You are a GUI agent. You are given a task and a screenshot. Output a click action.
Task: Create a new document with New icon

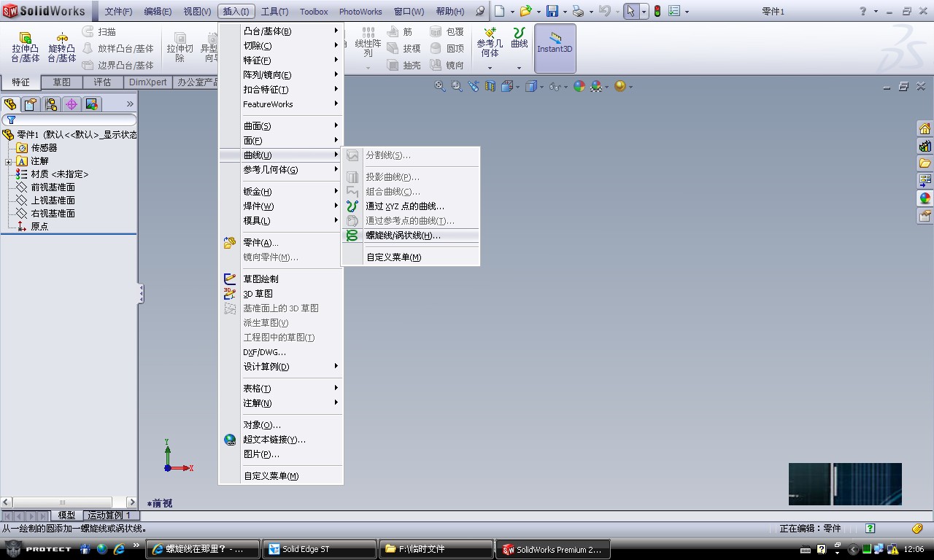pyautogui.click(x=499, y=11)
